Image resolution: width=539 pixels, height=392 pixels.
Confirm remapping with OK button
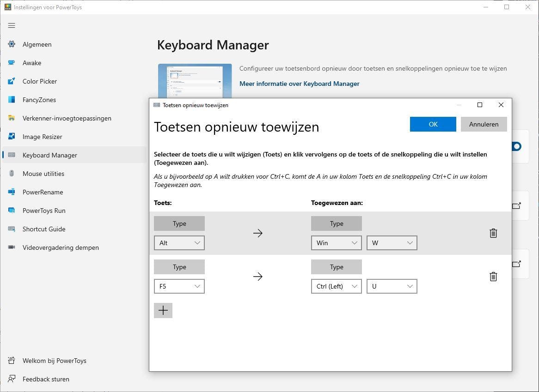(x=433, y=124)
